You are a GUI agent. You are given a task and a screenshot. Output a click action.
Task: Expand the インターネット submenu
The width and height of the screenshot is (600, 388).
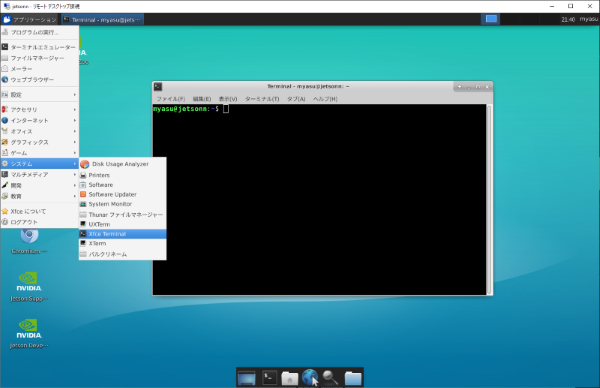40,120
